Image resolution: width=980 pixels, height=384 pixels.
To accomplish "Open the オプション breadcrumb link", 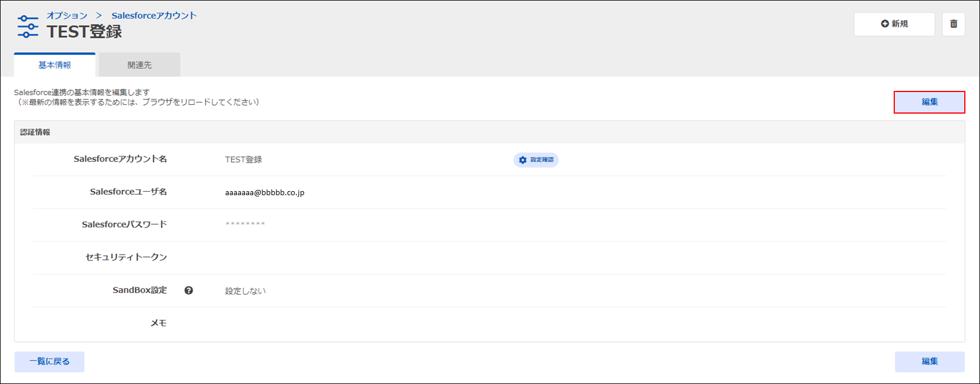I will pos(67,16).
